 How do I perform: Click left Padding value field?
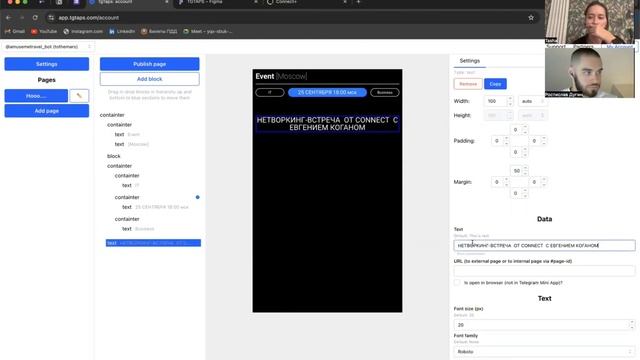click(x=497, y=141)
